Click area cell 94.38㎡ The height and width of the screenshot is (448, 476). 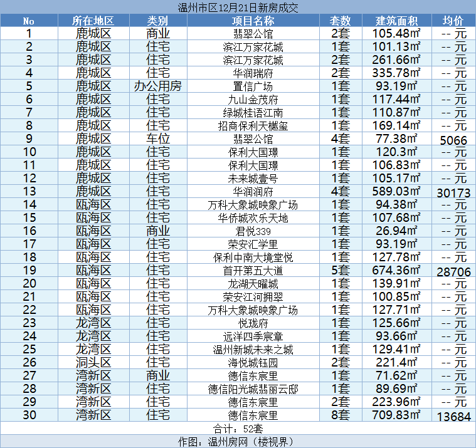point(396,204)
